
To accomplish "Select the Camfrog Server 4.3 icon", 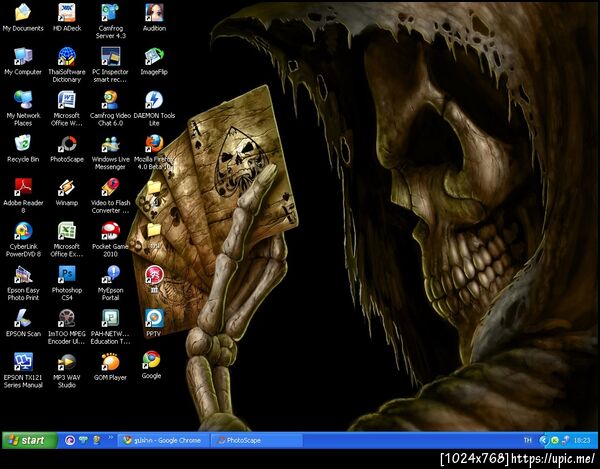I will pos(111,21).
